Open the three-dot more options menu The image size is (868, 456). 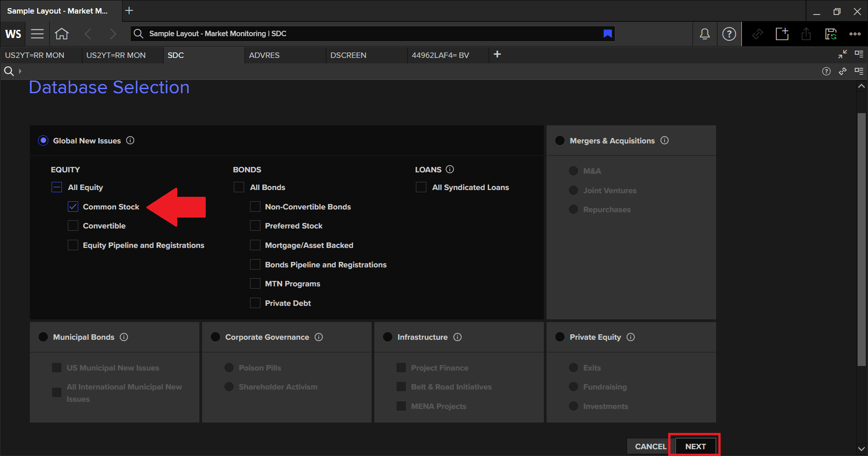[855, 34]
